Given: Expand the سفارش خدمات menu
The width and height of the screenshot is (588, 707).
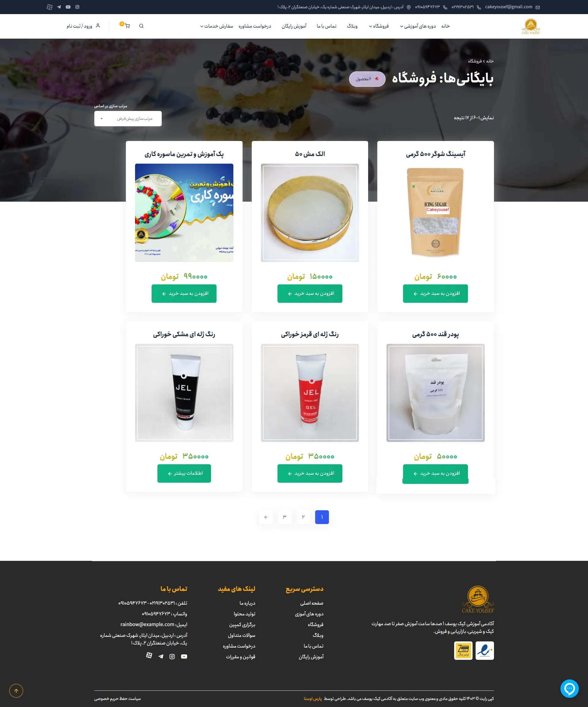Looking at the screenshot, I should [x=217, y=26].
